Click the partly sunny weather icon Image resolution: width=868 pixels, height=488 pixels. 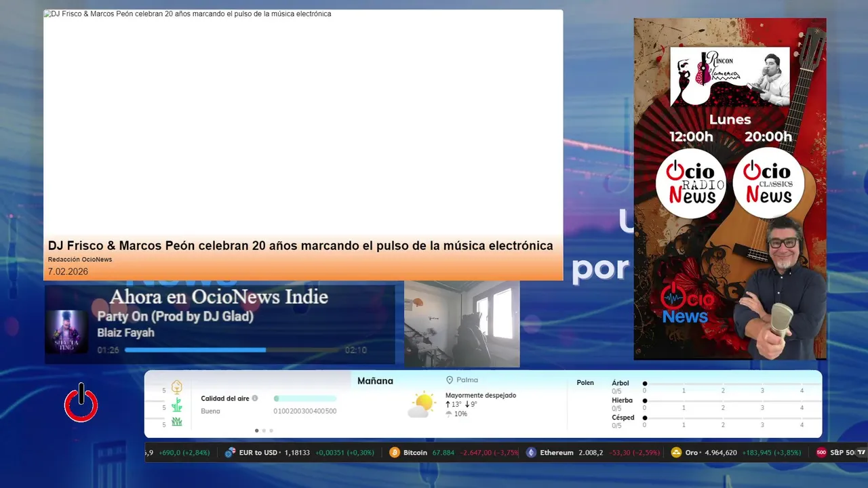(422, 404)
